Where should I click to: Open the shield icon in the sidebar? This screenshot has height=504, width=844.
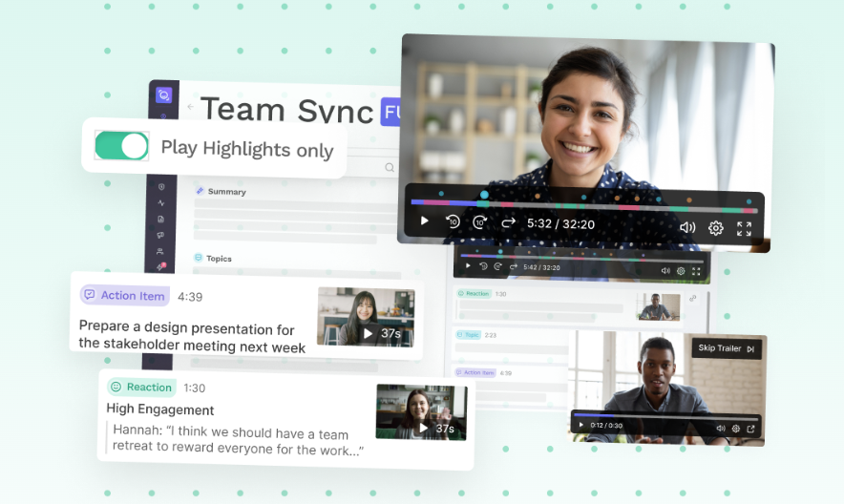coord(161,187)
